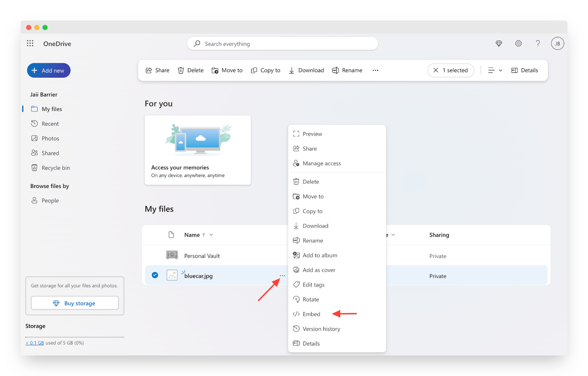Click the search everything field

[282, 43]
